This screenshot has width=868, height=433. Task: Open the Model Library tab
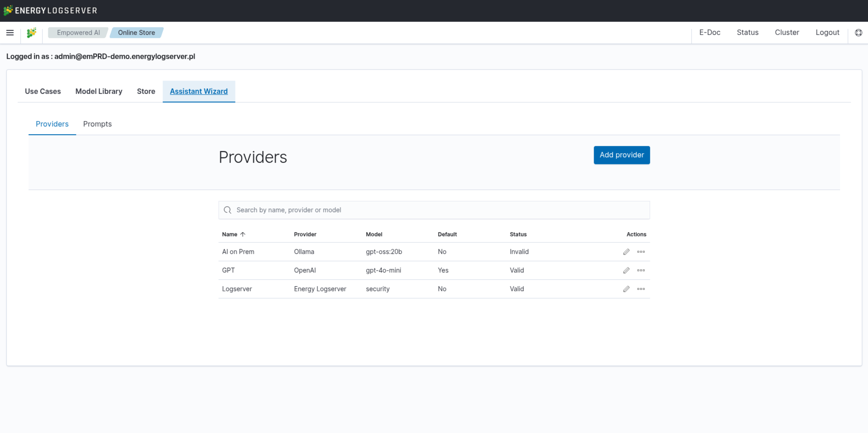[99, 91]
